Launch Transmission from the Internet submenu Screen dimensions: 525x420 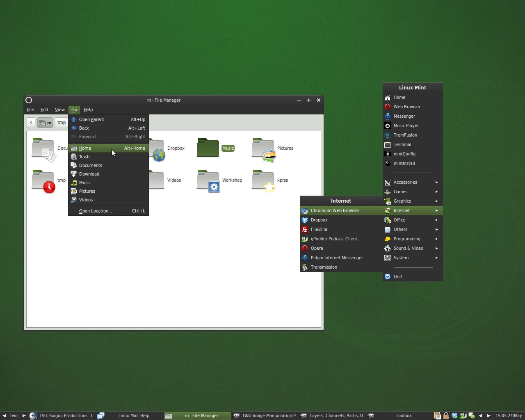tap(341, 267)
